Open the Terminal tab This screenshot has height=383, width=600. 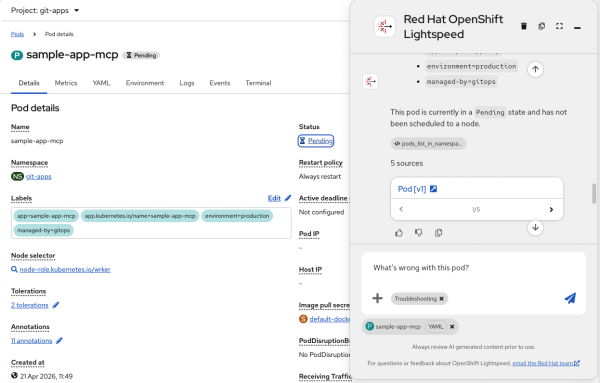[258, 83]
